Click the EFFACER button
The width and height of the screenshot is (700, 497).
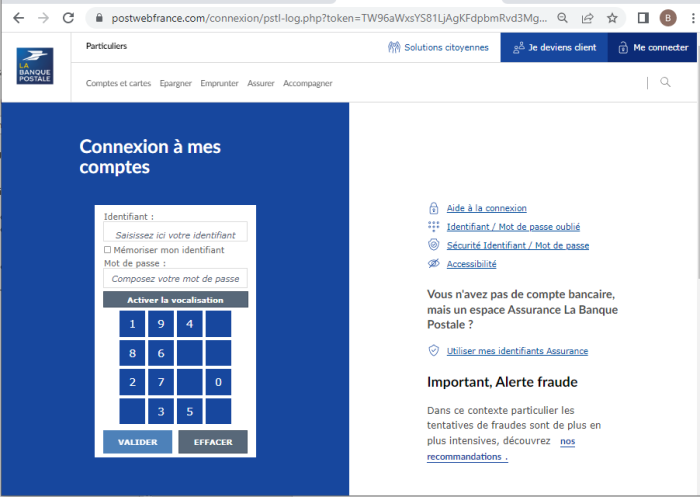(213, 442)
